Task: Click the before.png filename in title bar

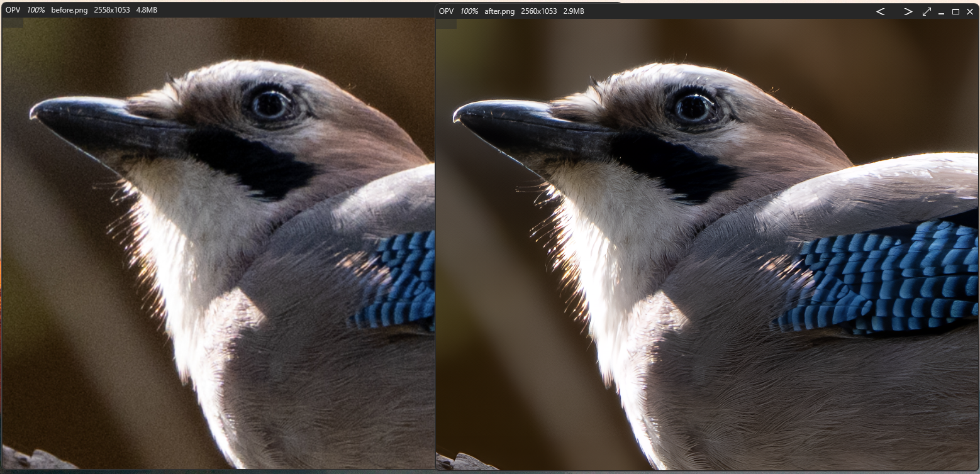Action: click(69, 10)
